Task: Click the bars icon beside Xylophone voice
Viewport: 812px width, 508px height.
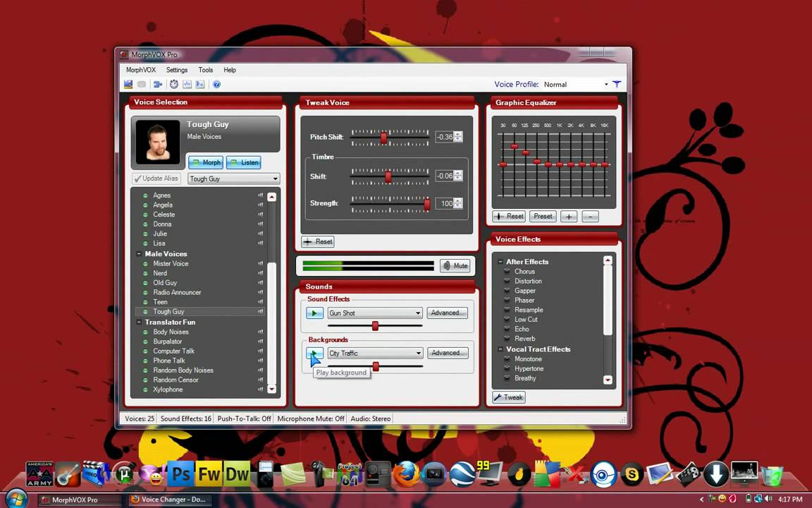Action: (261, 389)
